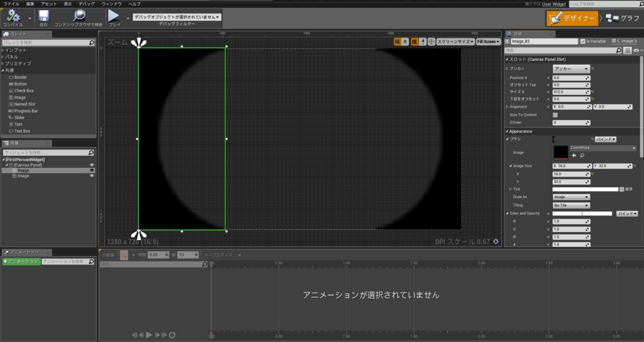The height and width of the screenshot is (342, 644).
Task: Click the timeline play button
Action: click(149, 335)
